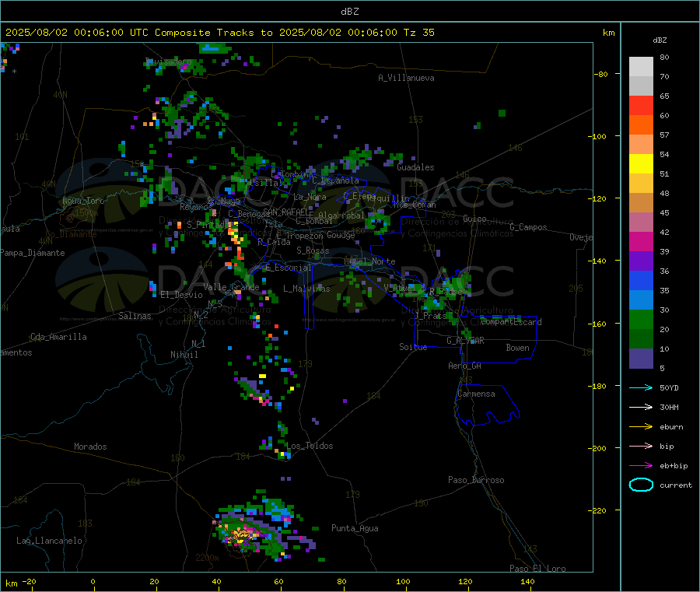
Task: Click the 'Soitue' map label
Action: 413,347
